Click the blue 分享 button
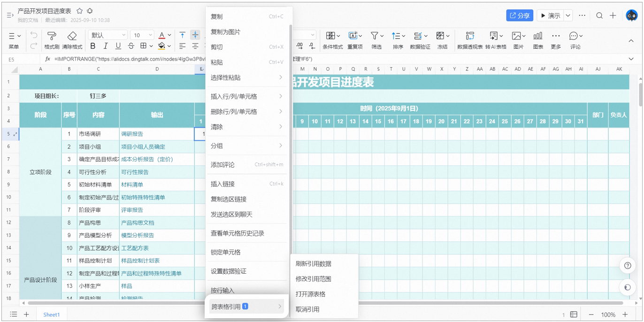This screenshot has height=322, width=644. tap(520, 15)
